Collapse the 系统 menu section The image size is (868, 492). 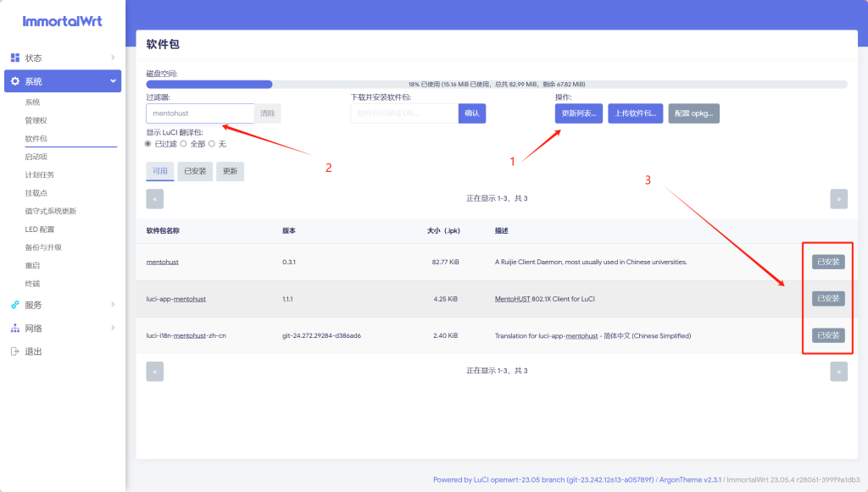(x=113, y=81)
